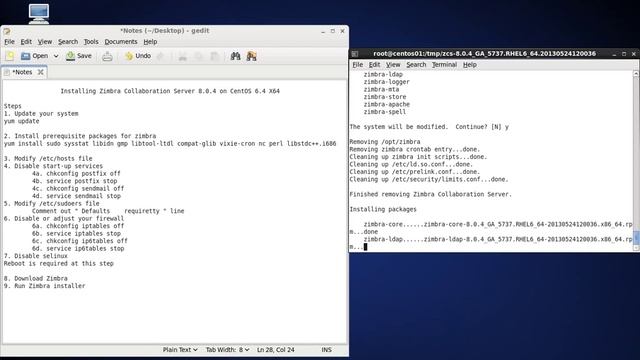Open the terminal File menu
The image size is (640, 360).
click(358, 64)
